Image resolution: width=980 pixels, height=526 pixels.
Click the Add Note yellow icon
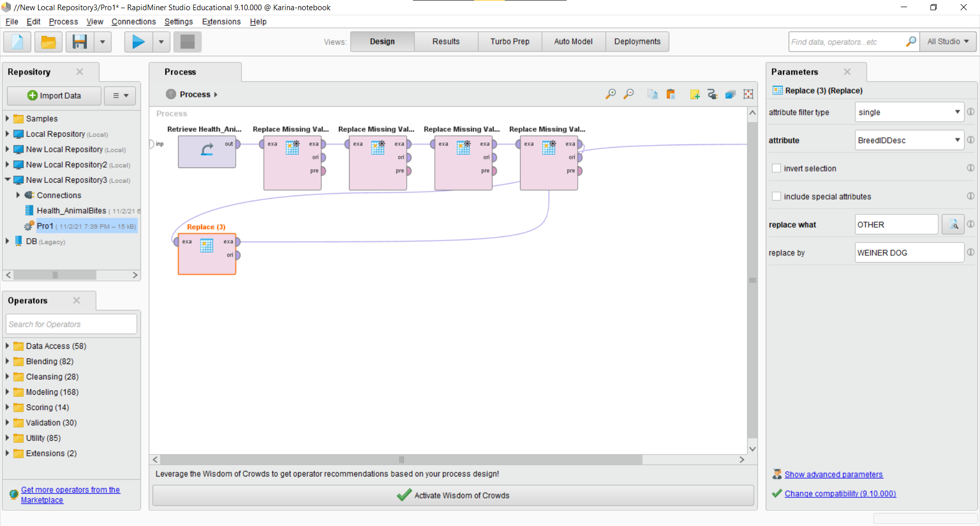pyautogui.click(x=695, y=94)
